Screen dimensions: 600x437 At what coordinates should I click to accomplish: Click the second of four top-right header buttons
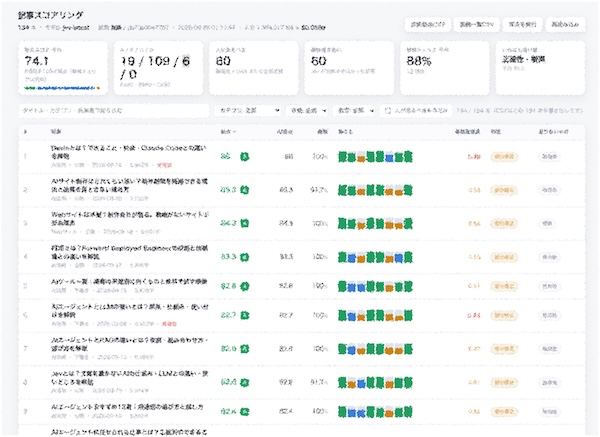point(476,24)
